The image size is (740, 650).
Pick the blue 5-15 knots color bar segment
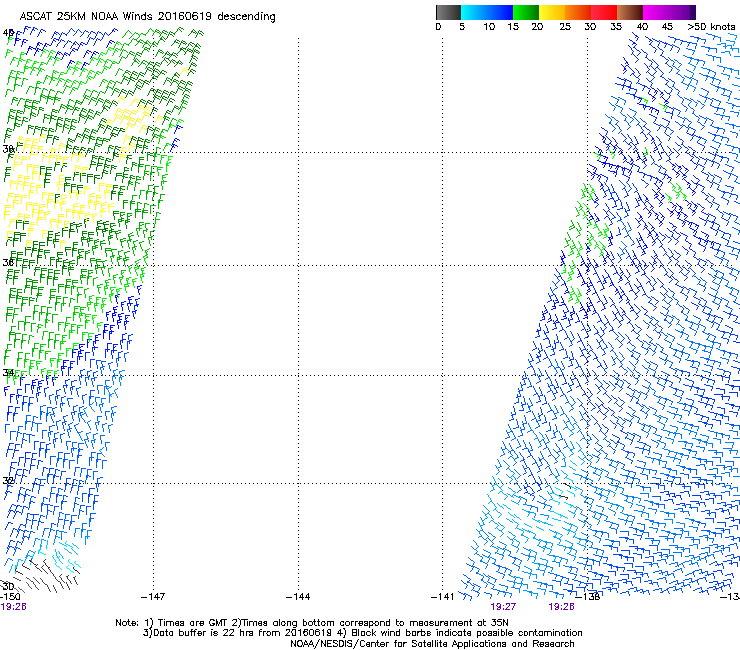(487, 12)
